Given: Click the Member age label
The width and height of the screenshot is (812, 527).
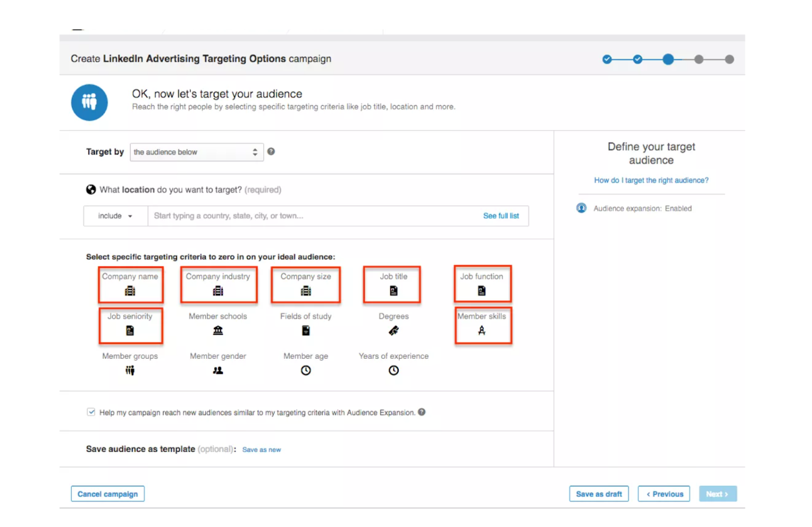Looking at the screenshot, I should 306,356.
